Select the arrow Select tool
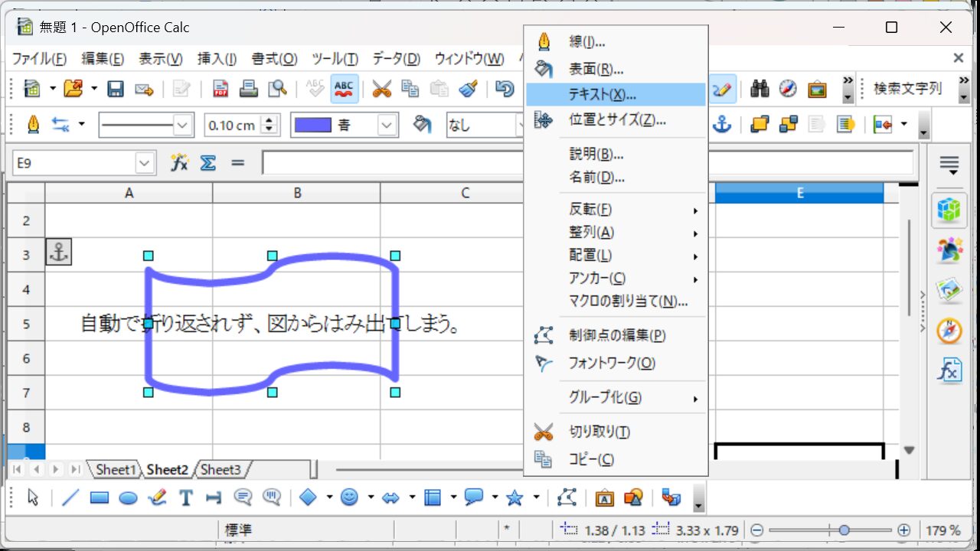This screenshot has height=551, width=980. tap(33, 497)
